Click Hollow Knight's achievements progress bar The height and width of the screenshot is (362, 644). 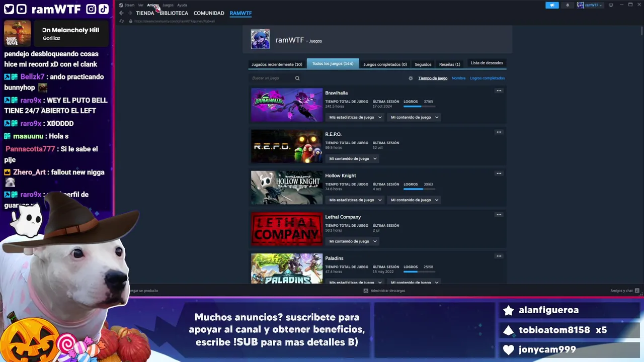pos(419,189)
